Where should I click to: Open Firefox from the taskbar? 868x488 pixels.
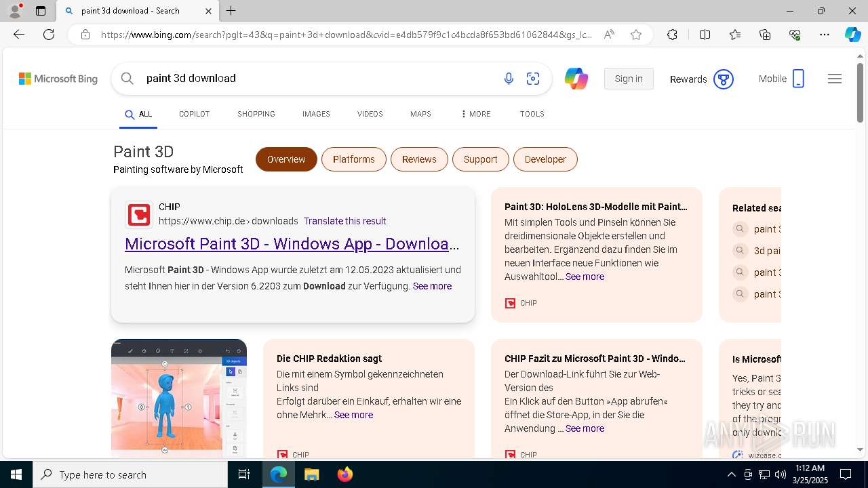click(345, 474)
